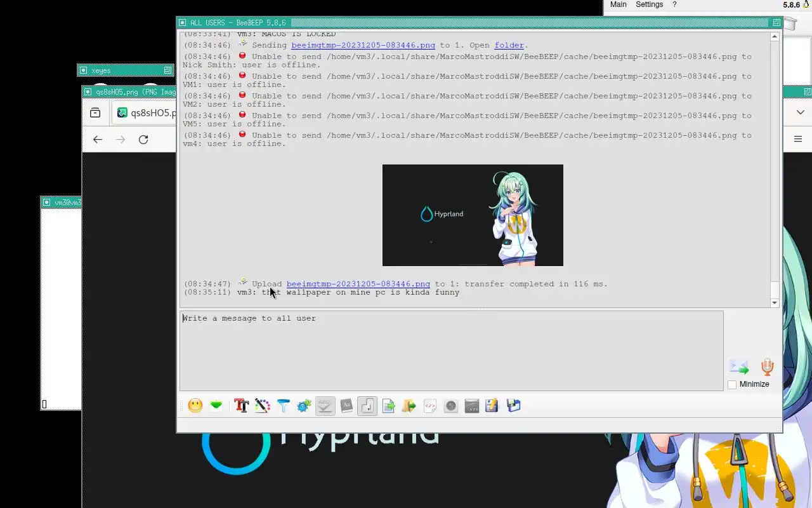This screenshot has height=508, width=812.
Task: Enable the Minimize checkbox
Action: click(732, 384)
